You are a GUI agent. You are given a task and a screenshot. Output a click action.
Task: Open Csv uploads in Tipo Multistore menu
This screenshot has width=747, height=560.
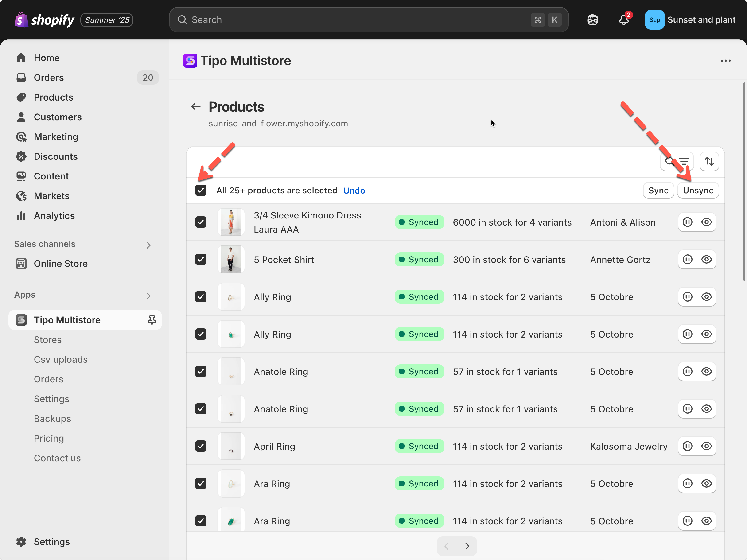61,359
